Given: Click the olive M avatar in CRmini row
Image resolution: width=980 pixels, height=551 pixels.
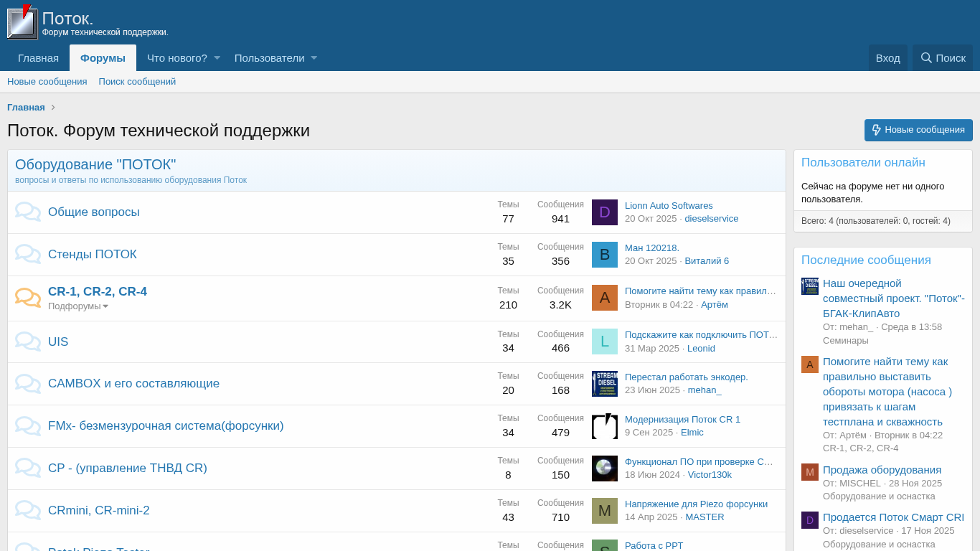Looking at the screenshot, I should point(605,511).
